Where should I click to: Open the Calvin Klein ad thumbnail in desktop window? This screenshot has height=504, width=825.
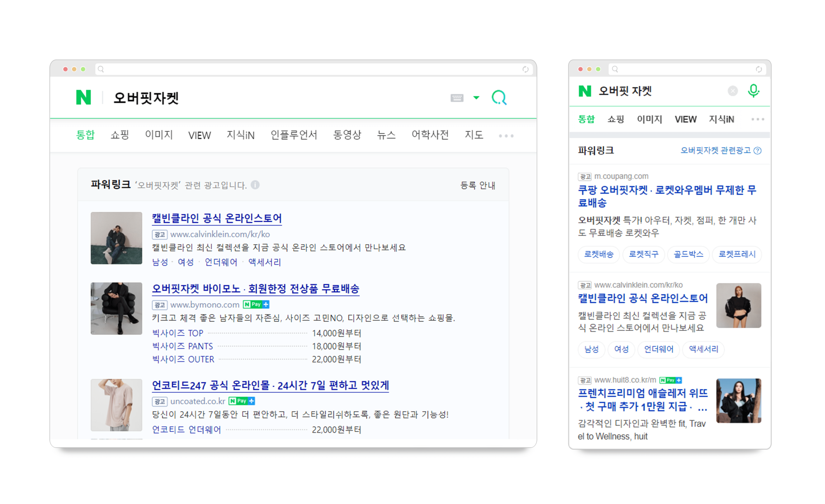[116, 238]
